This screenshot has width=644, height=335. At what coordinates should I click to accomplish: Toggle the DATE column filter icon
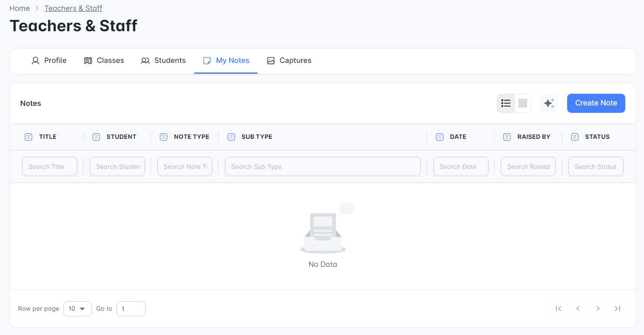(439, 137)
